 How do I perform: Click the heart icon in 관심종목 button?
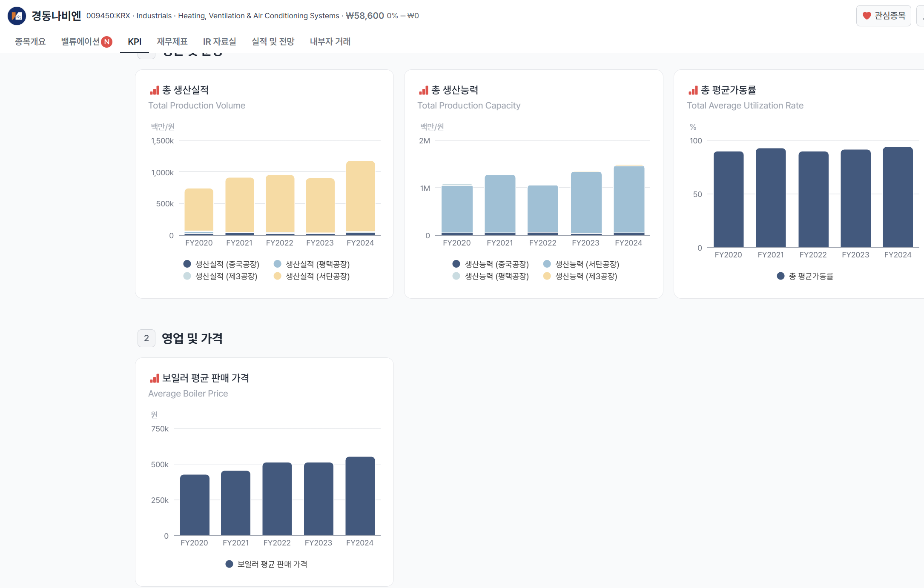coord(867,16)
